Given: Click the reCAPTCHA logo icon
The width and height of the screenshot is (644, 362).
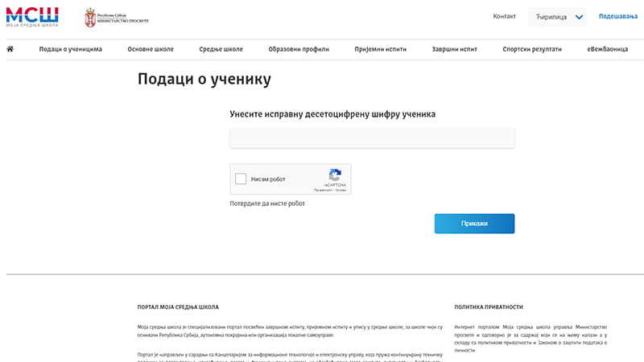Looking at the screenshot, I should pos(335,175).
